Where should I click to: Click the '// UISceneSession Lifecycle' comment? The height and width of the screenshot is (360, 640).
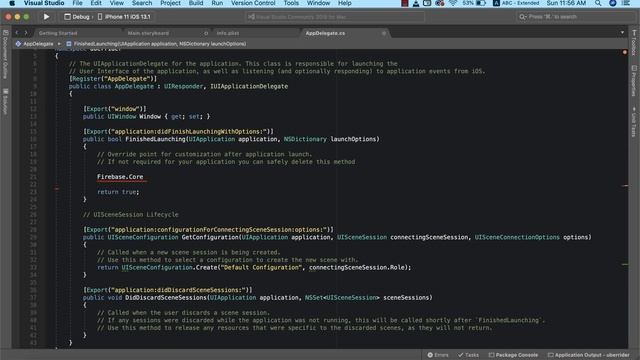tap(131, 215)
